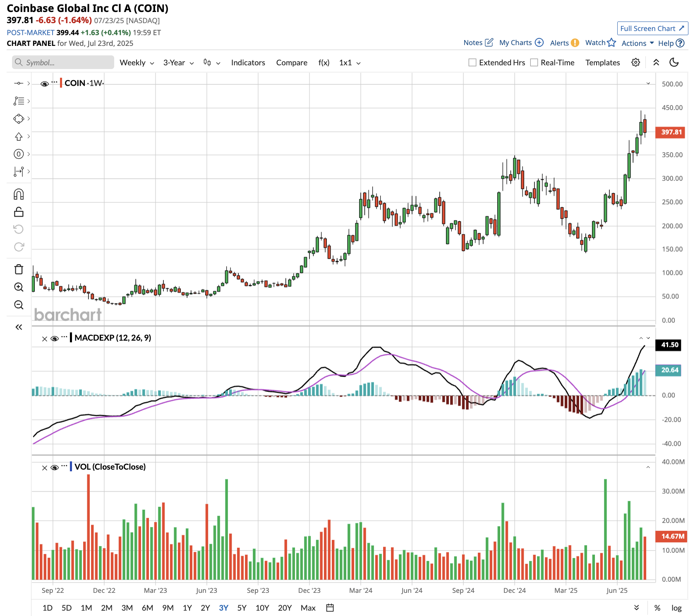The height and width of the screenshot is (616, 700).
Task: Move the MACDEXP pane down
Action: pyautogui.click(x=648, y=338)
